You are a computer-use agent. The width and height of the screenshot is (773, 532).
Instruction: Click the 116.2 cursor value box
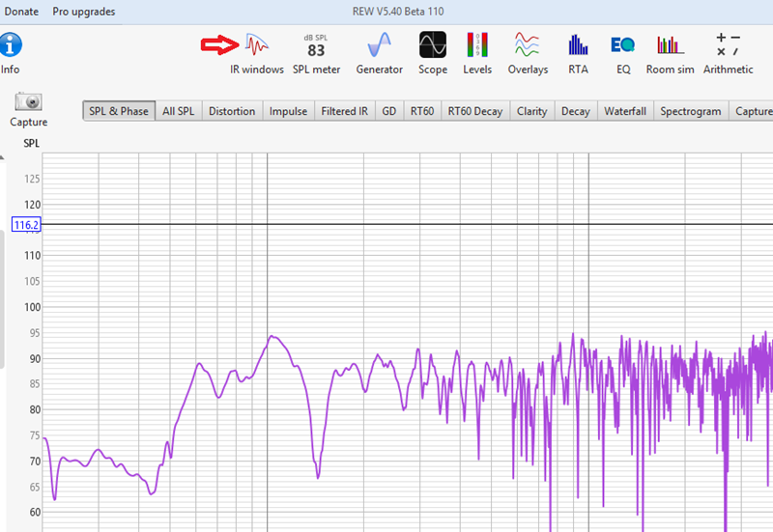pos(26,225)
